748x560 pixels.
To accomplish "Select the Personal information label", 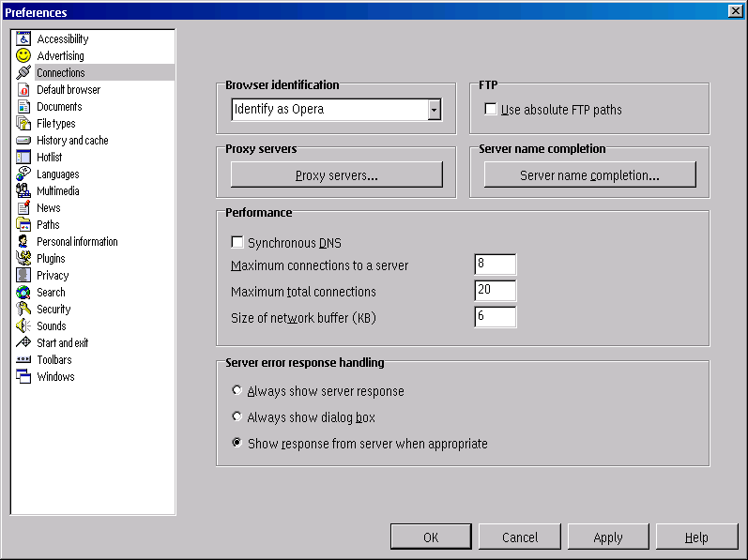I will 77,242.
